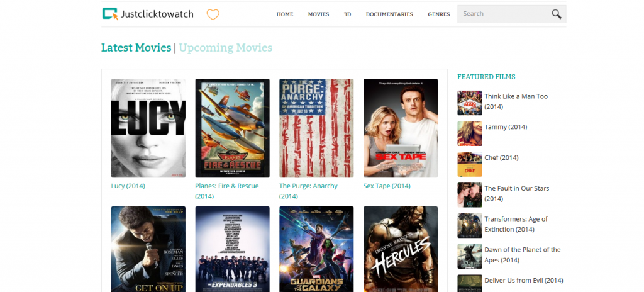Open The Fault in Our Stars thumbnail
The width and height of the screenshot is (644, 292).
(x=470, y=195)
